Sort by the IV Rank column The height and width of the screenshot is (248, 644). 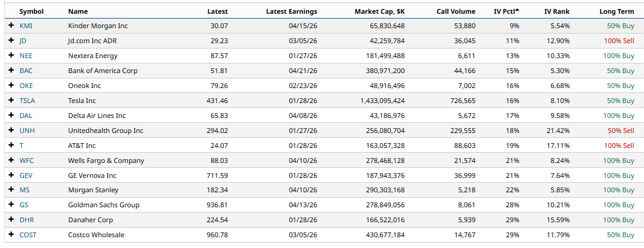click(556, 11)
